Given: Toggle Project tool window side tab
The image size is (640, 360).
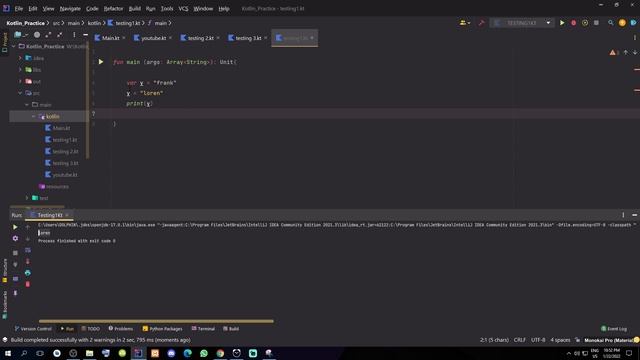Looking at the screenshot, I should [5, 42].
